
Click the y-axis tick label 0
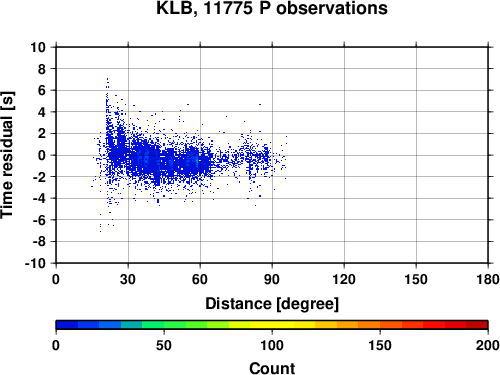pos(42,155)
